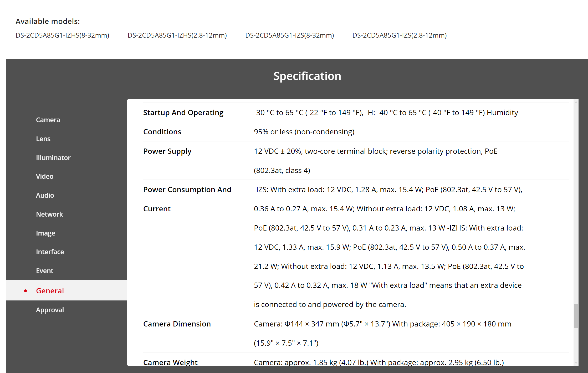Screen dimensions: 588x373
Task: Open the Network section in sidebar
Action: click(x=50, y=214)
